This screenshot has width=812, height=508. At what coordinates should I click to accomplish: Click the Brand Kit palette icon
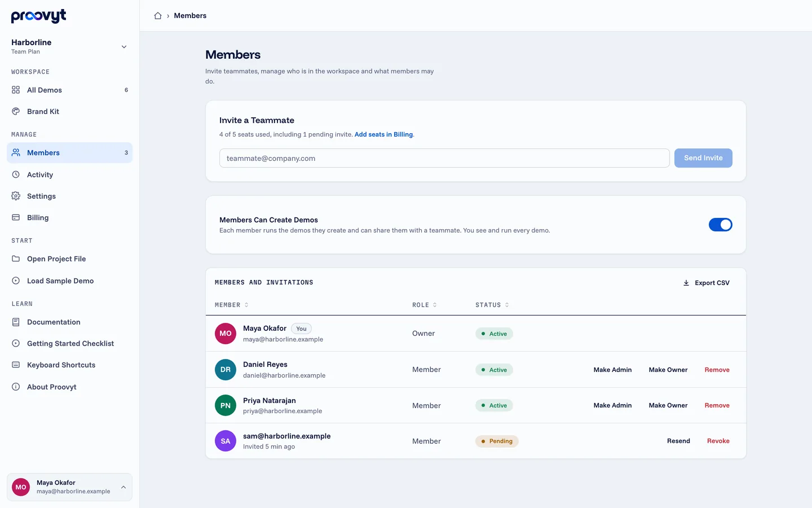coord(16,111)
